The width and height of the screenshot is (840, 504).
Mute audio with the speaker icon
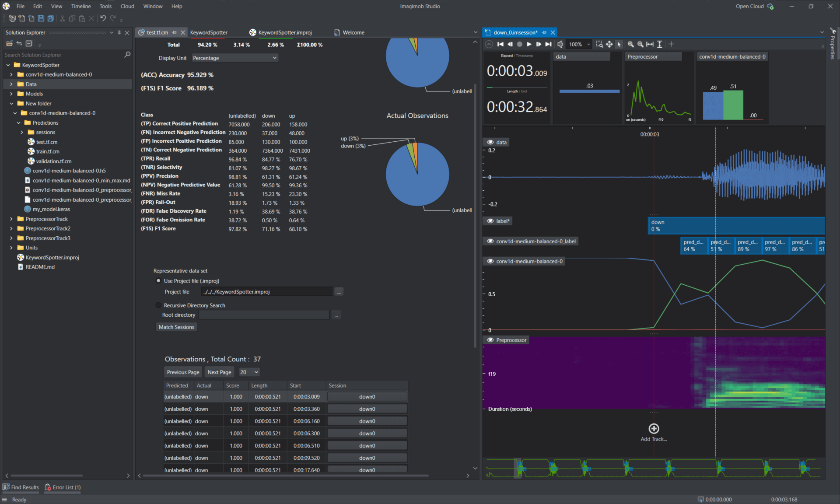tap(560, 44)
